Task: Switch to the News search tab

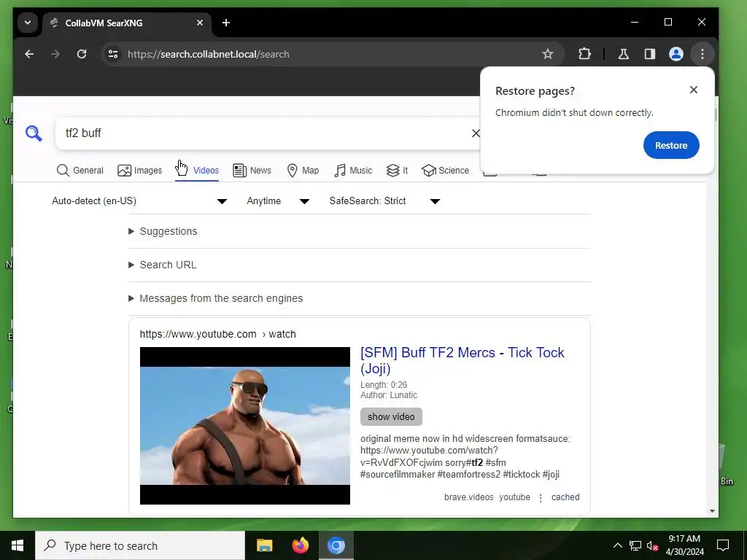Action: coord(252,171)
